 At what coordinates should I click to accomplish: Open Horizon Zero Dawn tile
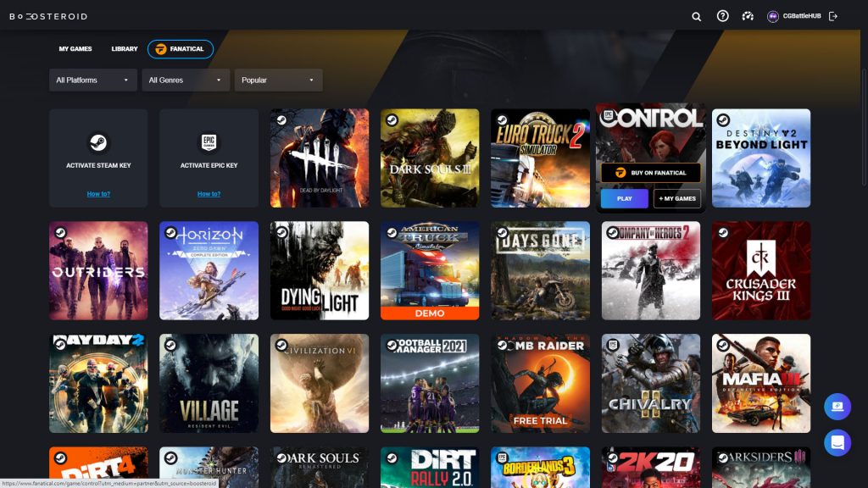209,270
